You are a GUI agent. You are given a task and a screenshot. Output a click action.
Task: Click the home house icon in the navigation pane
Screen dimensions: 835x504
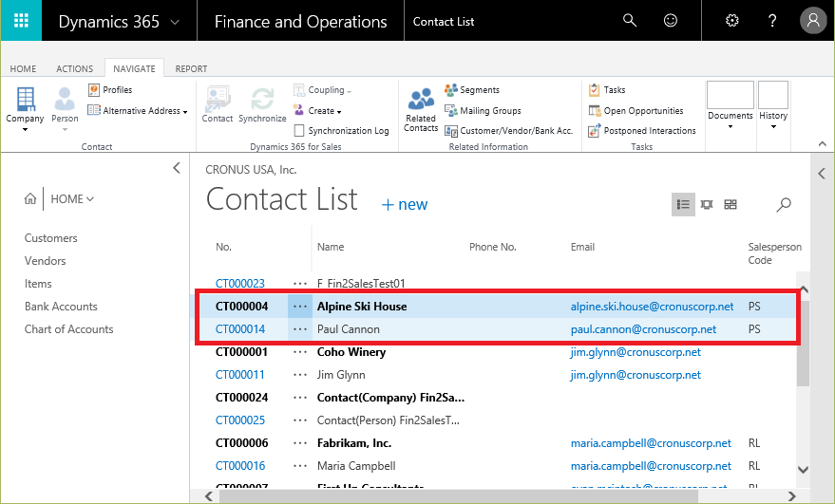pos(30,199)
